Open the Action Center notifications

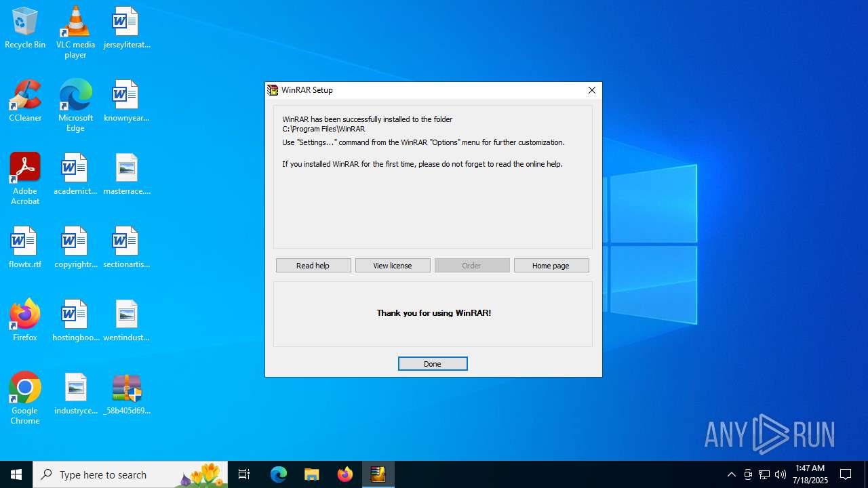846,474
